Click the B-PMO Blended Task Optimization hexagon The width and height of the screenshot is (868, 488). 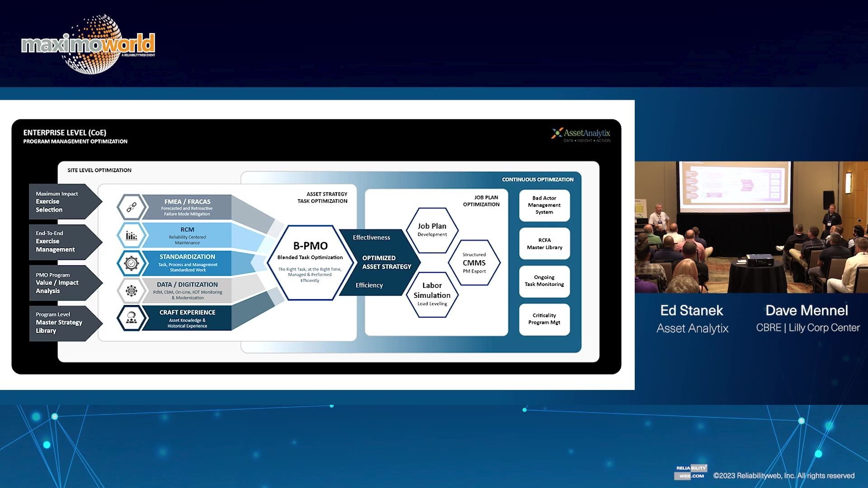(310, 262)
